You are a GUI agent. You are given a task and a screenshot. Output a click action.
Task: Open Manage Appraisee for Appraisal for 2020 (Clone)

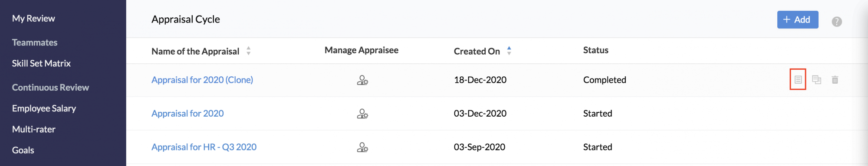362,80
